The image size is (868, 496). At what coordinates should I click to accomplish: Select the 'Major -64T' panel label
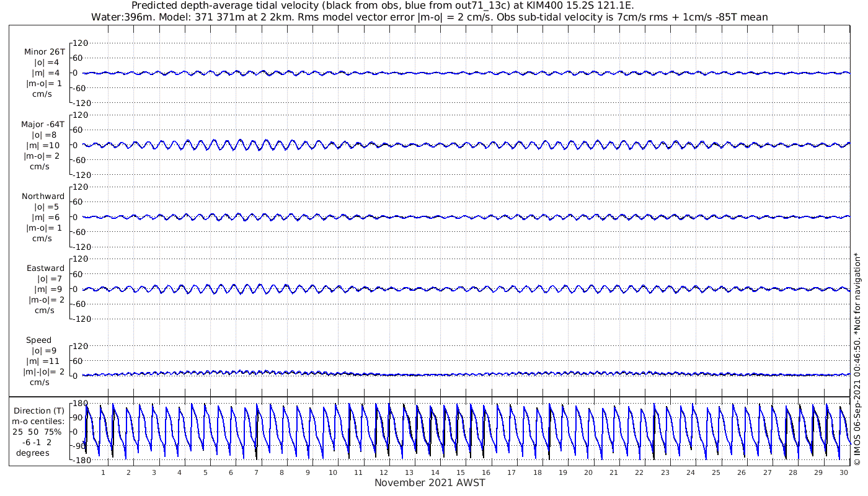click(x=43, y=125)
